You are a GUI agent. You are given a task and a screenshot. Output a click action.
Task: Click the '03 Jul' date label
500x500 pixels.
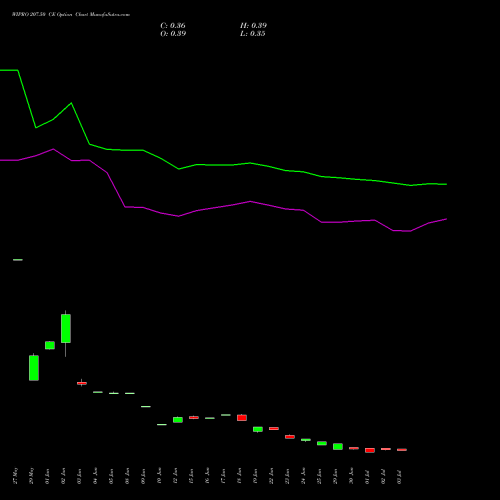[399, 476]
